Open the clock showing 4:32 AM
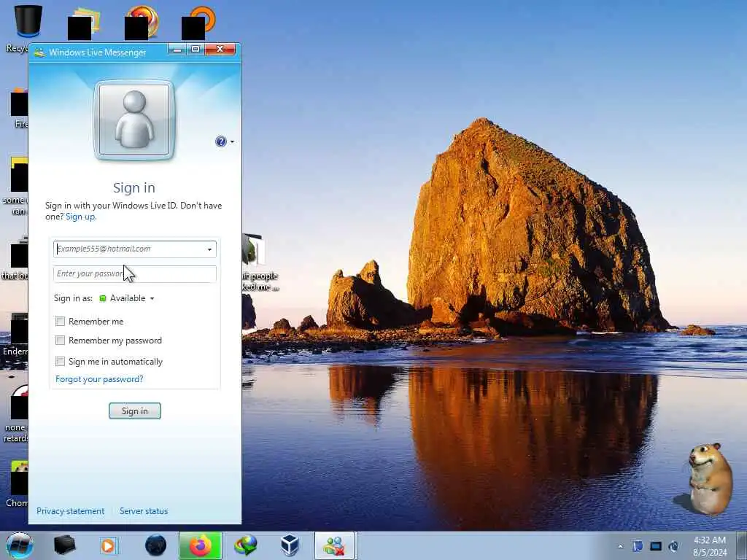 (x=710, y=546)
